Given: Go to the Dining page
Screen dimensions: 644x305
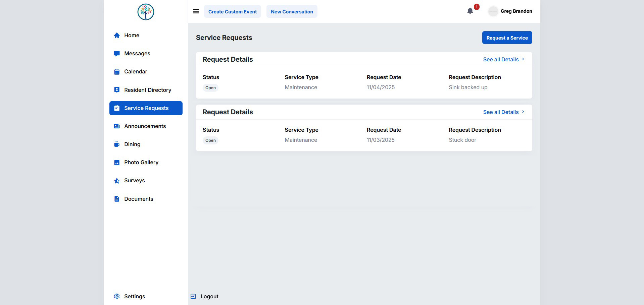Looking at the screenshot, I should point(146,144).
